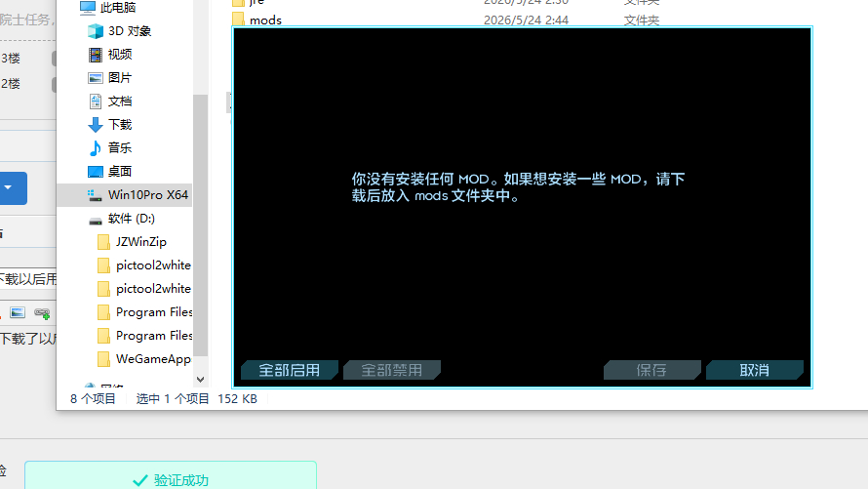Viewport: 868px width, 489px height.
Task: Click the 文件夹 type cell of mods row
Action: [642, 20]
